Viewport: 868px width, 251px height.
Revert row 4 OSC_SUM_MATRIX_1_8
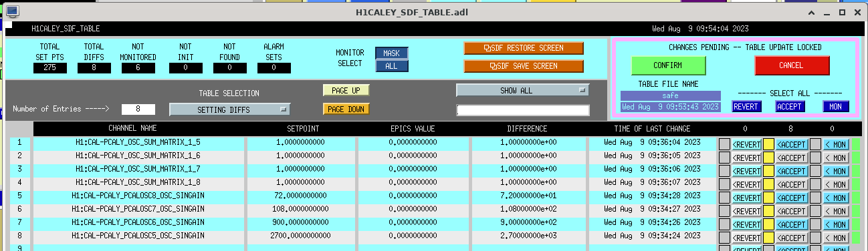pyautogui.click(x=746, y=184)
